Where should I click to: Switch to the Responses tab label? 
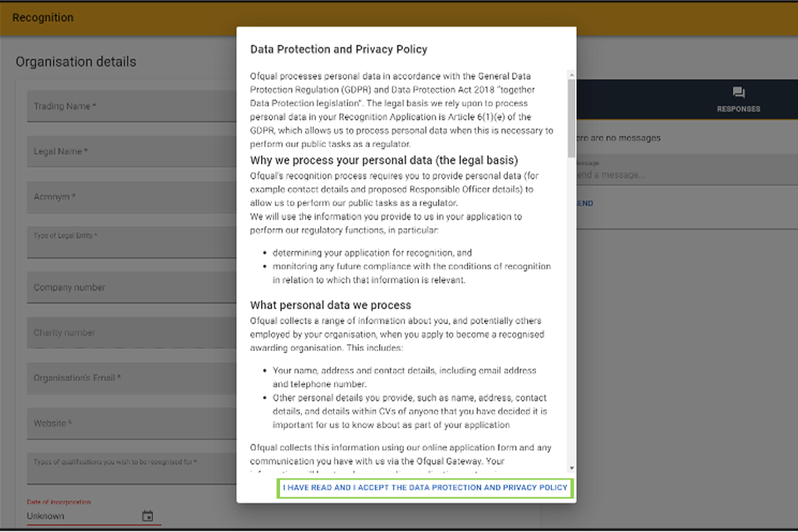click(x=738, y=109)
